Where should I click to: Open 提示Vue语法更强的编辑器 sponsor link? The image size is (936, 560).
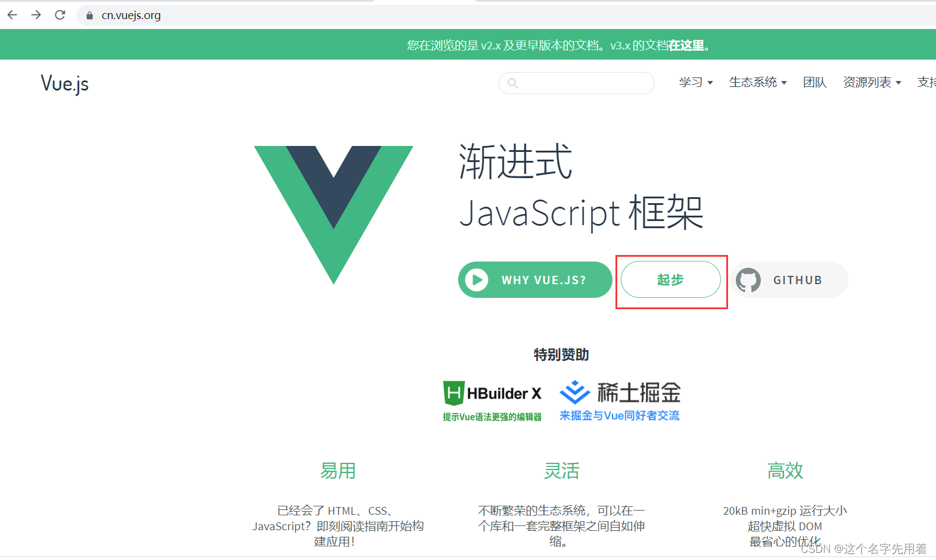492,417
